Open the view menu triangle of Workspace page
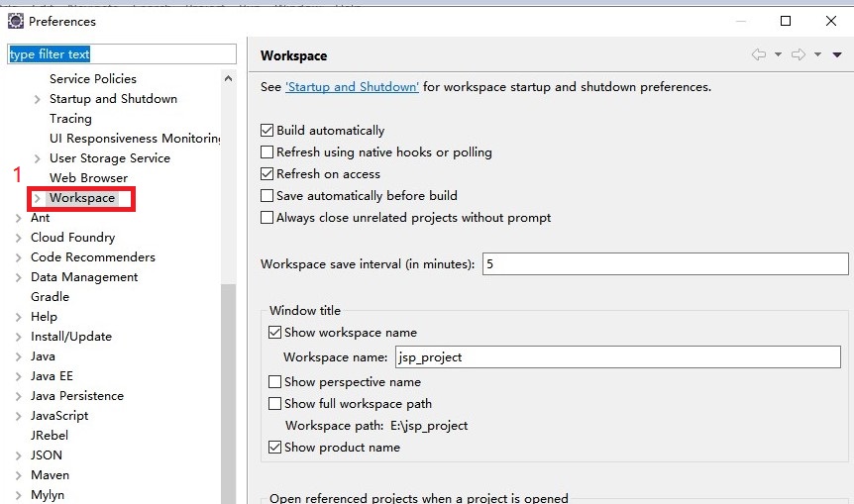This screenshot has height=504, width=854. point(837,54)
